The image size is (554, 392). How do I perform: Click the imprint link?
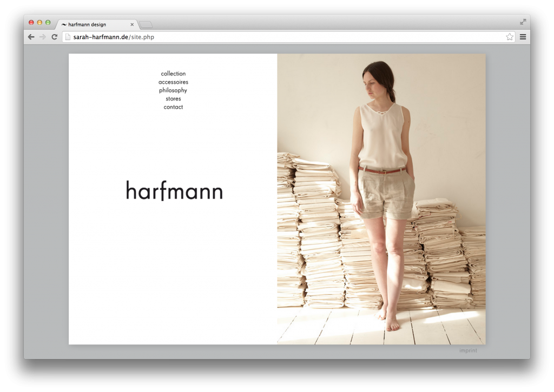(468, 350)
